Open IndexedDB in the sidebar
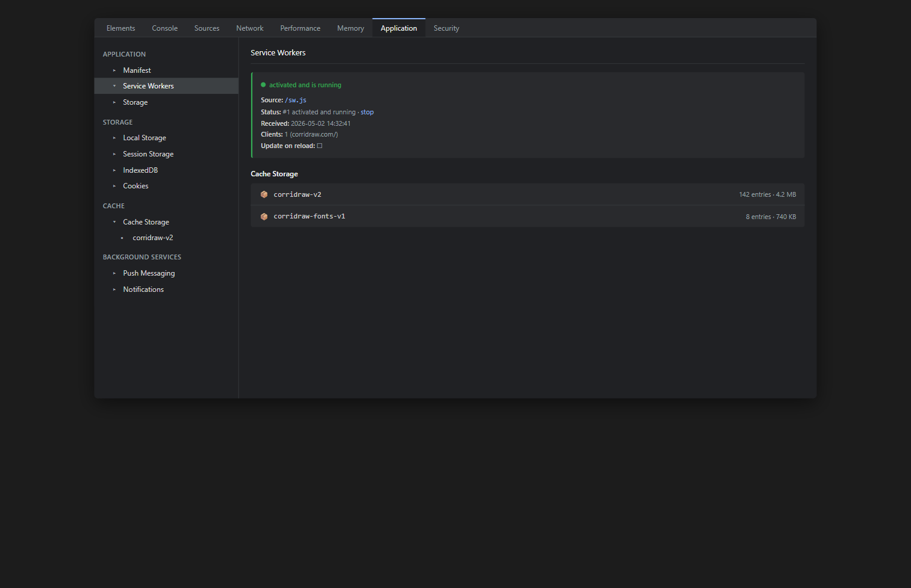The image size is (911, 588). coord(166,170)
